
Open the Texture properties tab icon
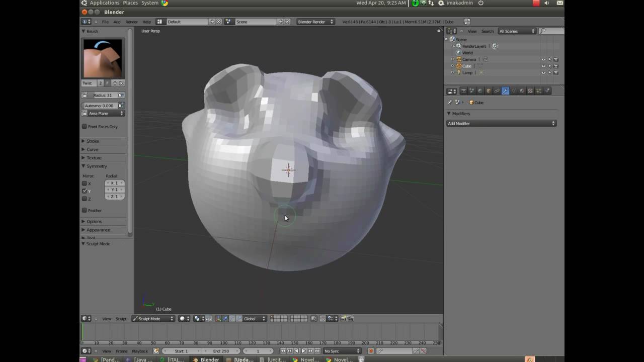(530, 91)
